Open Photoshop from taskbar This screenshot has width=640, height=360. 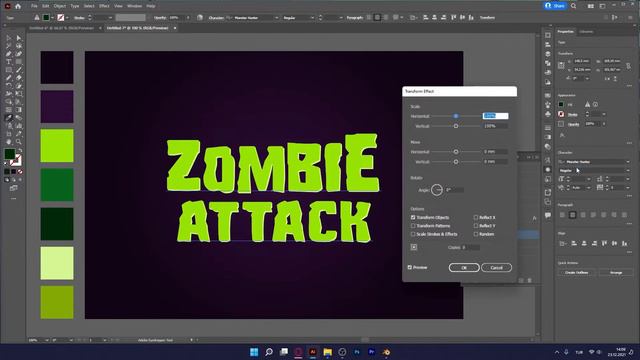[357, 352]
